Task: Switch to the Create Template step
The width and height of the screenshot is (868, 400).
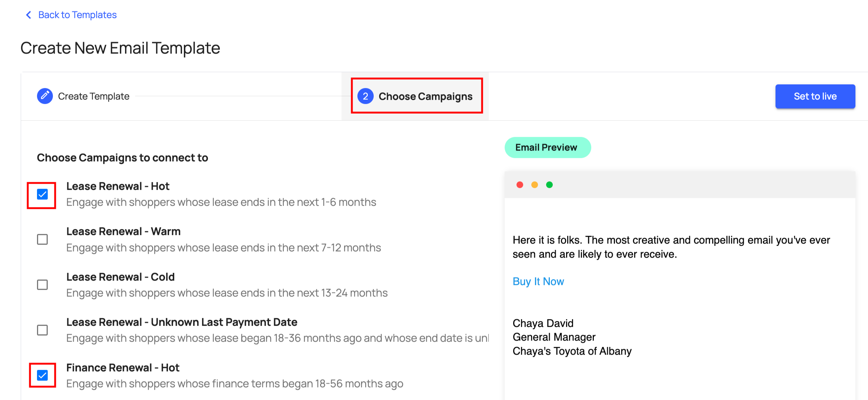Action: pos(93,96)
